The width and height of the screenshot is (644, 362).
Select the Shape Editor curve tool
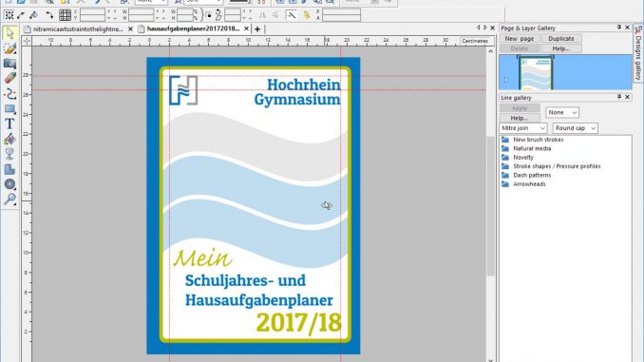9,94
